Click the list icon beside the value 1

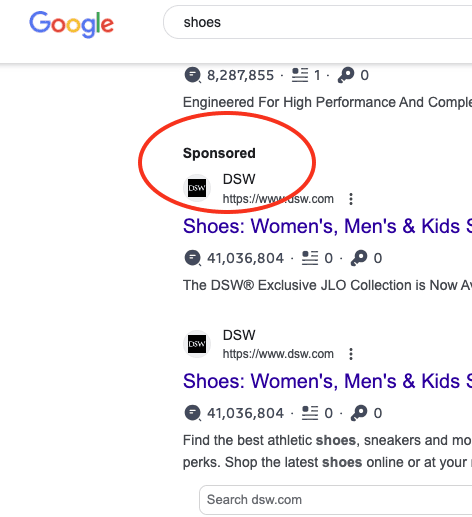tap(300, 75)
